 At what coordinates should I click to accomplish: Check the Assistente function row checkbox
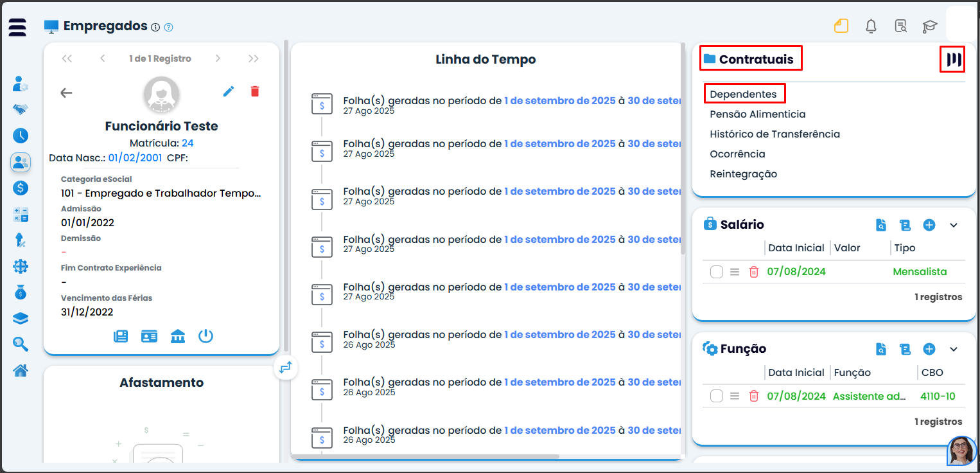[x=717, y=396]
